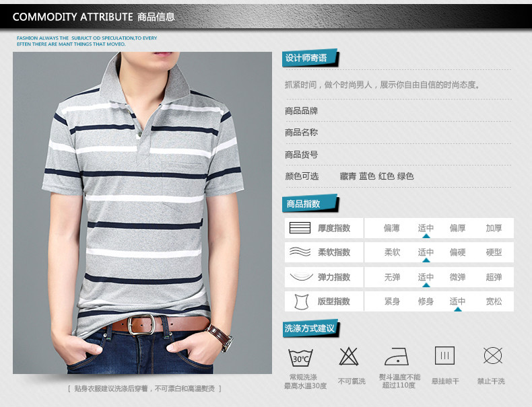Select 超弹 in the elasticity row
Image resolution: width=532 pixels, height=407 pixels.
click(494, 277)
